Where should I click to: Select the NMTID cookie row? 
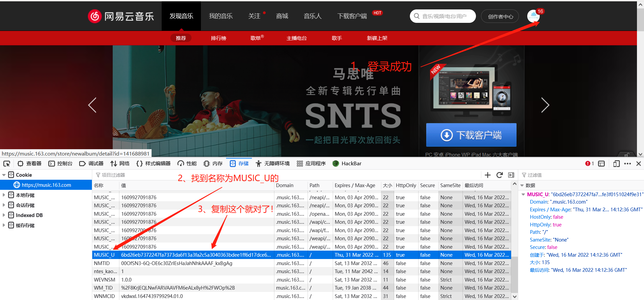[x=302, y=263]
